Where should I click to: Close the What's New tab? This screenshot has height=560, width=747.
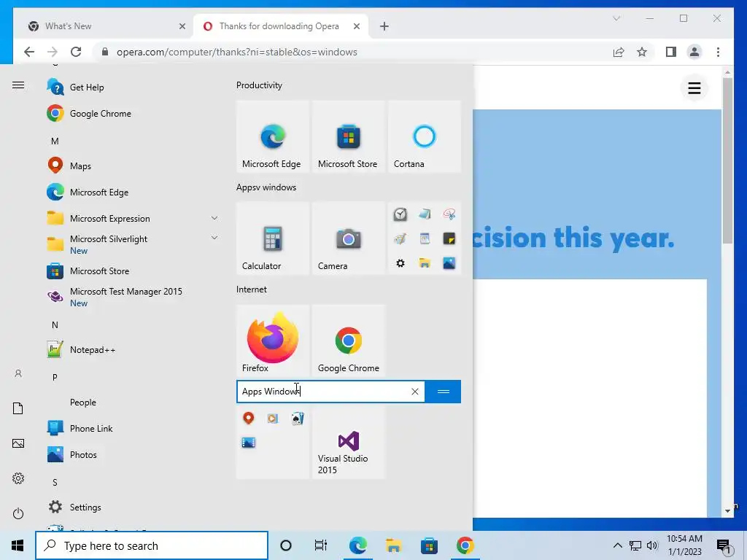click(182, 26)
